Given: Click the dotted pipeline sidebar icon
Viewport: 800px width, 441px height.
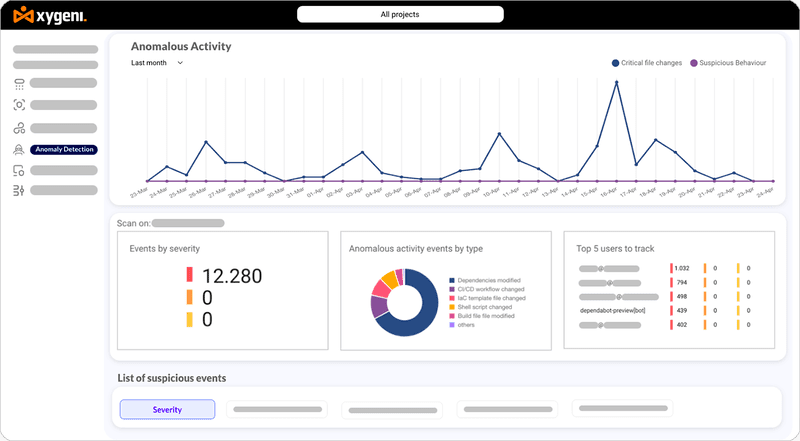Looking at the screenshot, I should [x=19, y=84].
